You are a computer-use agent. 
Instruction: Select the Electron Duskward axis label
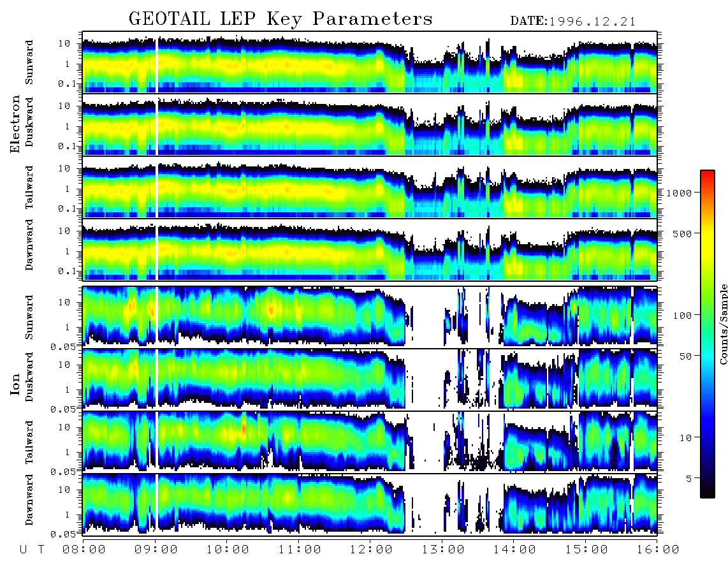click(x=29, y=122)
